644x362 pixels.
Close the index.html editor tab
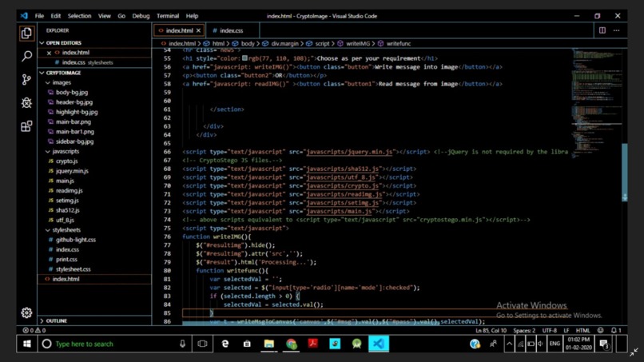(x=198, y=30)
